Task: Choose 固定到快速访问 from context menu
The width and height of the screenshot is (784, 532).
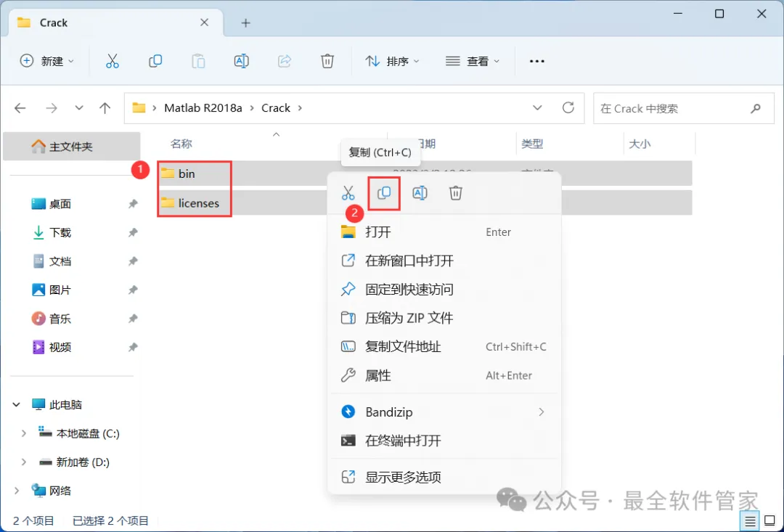Action: 444,289
